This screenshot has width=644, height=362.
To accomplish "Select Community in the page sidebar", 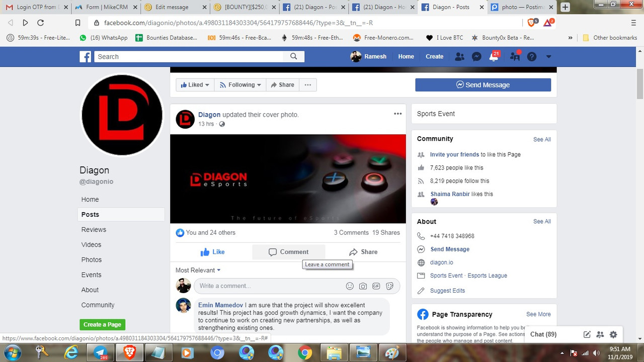I will [x=98, y=305].
